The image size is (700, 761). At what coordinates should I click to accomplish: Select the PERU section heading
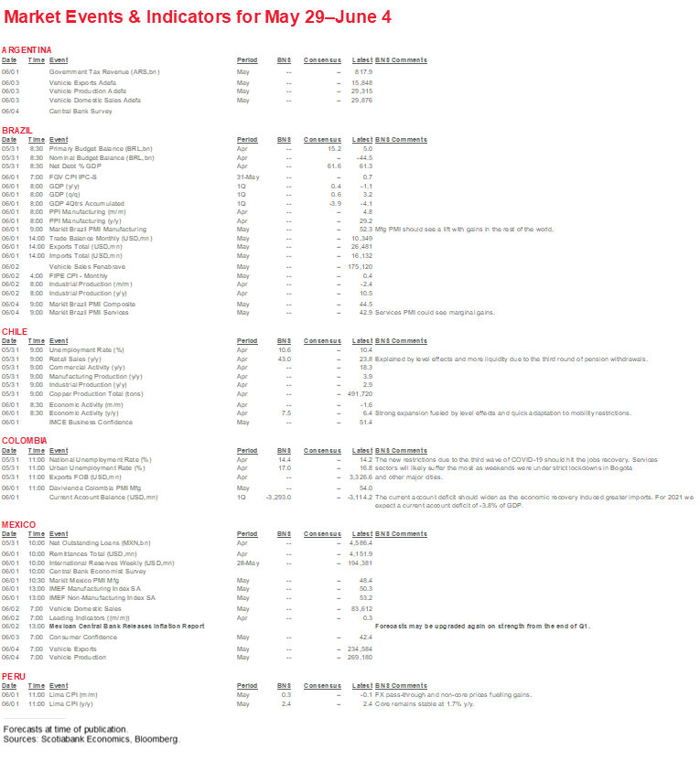coord(15,676)
